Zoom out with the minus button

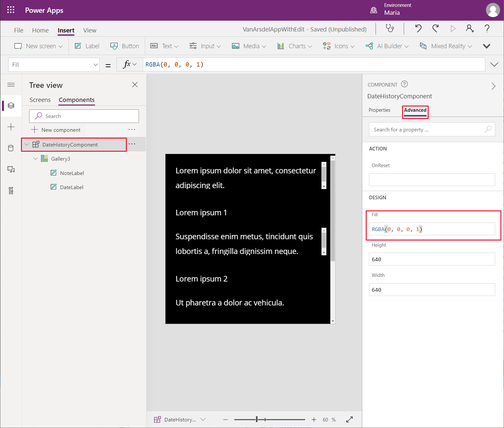tap(225, 419)
